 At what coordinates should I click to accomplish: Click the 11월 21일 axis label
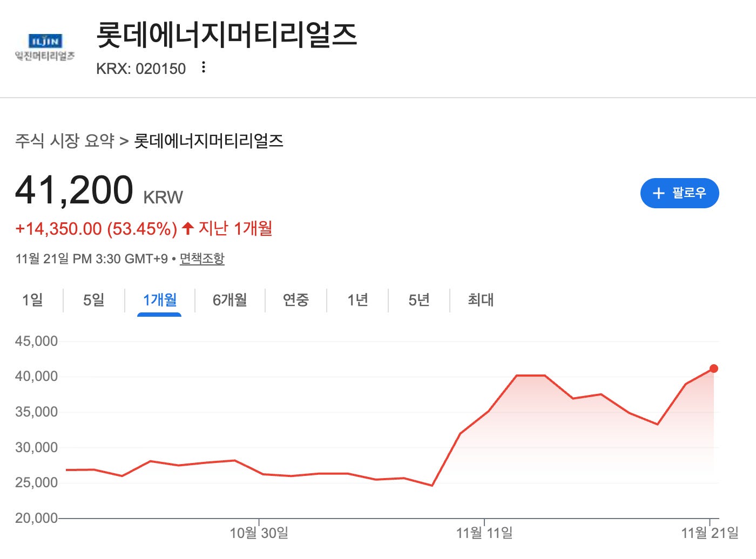click(710, 534)
